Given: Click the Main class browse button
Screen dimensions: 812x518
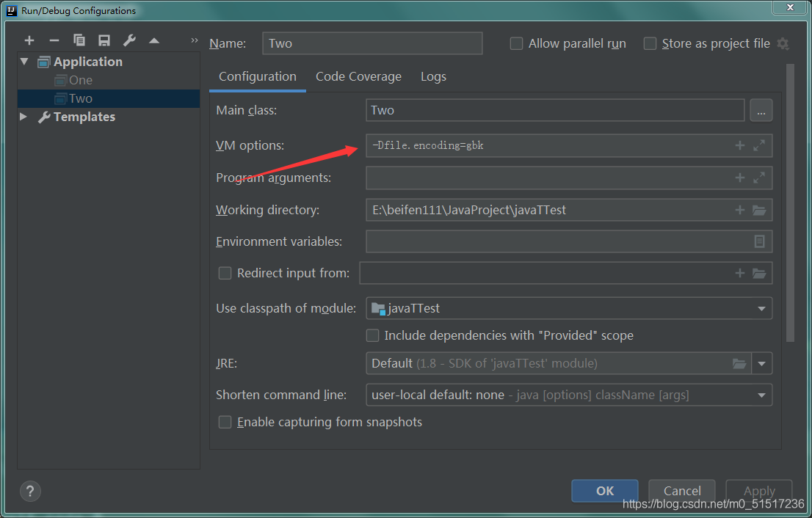Looking at the screenshot, I should (761, 110).
